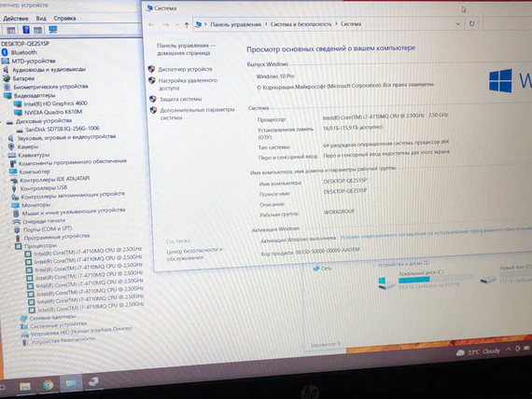This screenshot has height=399, width=532.
Task: Click the Камеры camera icon
Action: pyautogui.click(x=11, y=146)
